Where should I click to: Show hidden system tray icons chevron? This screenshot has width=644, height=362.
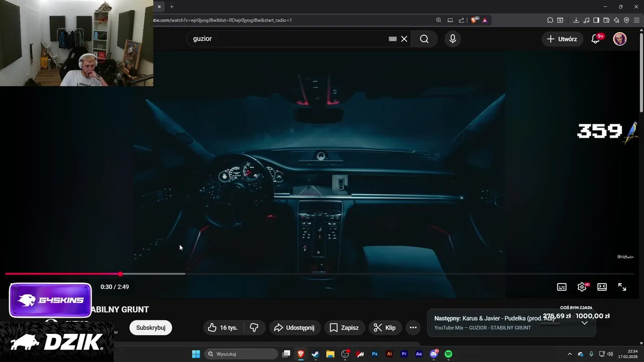point(570,354)
